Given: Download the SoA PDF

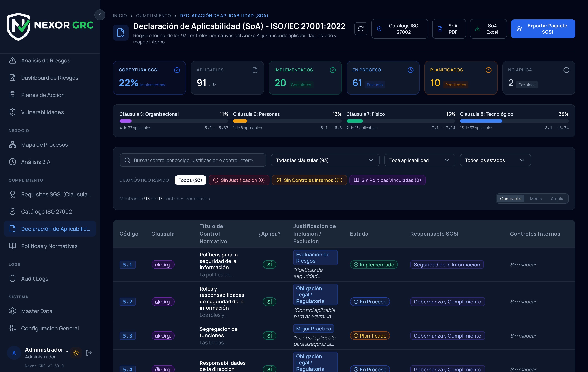Looking at the screenshot, I should click(449, 29).
